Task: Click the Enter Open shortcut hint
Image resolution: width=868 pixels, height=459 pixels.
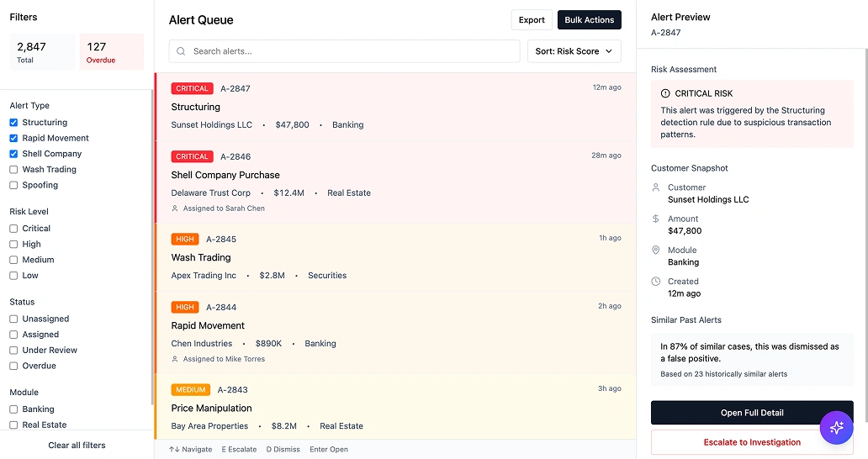Action: pos(329,450)
